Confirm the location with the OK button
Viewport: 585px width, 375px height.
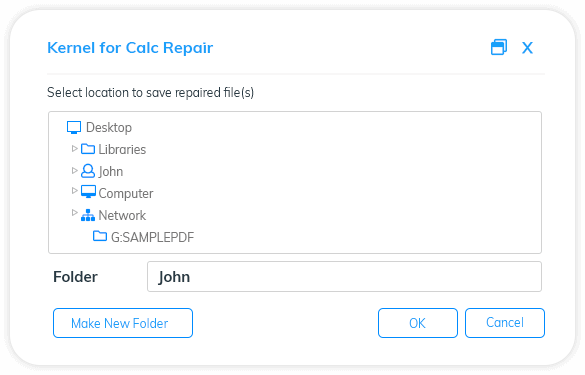coord(417,323)
